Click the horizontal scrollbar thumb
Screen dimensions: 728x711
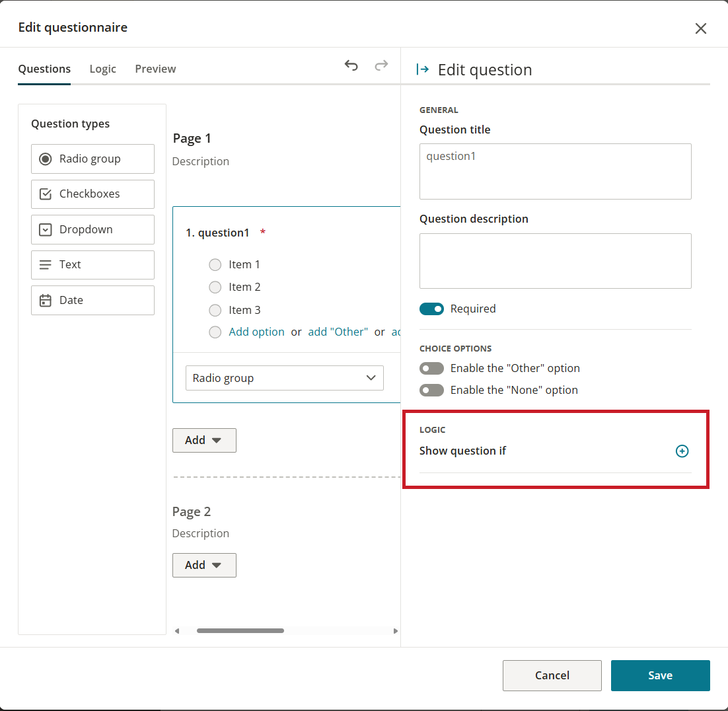[240, 630]
